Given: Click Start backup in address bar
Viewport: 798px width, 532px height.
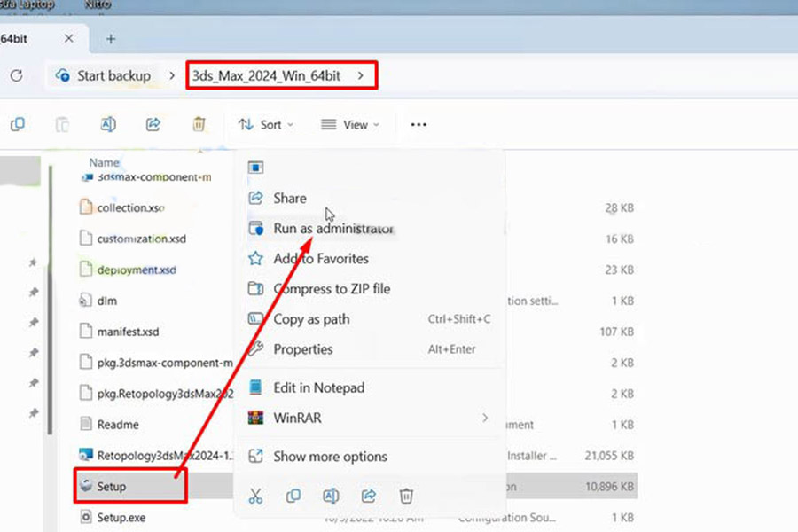Looking at the screenshot, I should click(104, 75).
